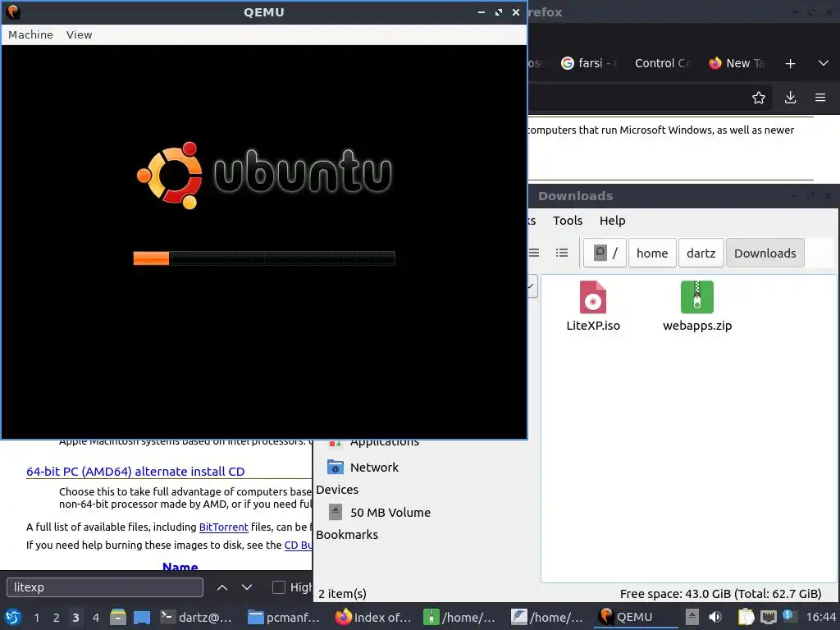Click the QEMU window title icon

tap(13, 11)
